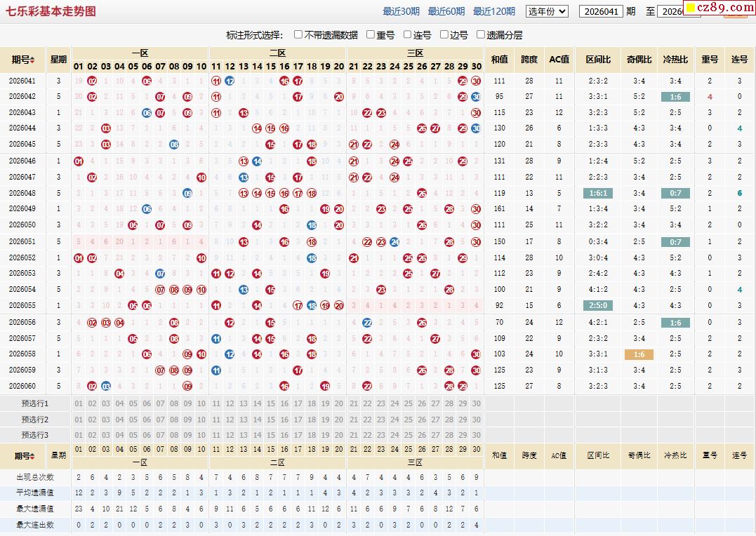Viewport: 756px width, 536px height.
Task: Toggle the 重号 marking checkbox
Action: coord(371,34)
